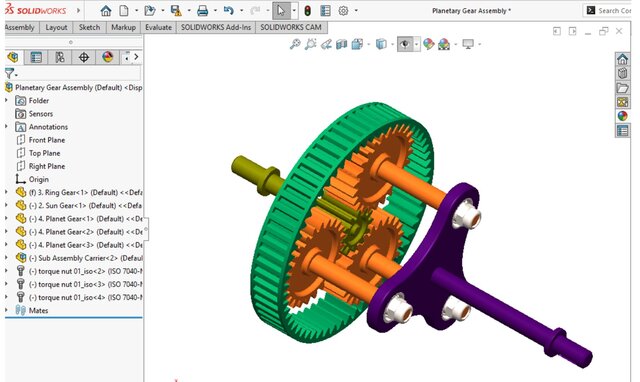Select torque nut 01_iso<3> component
The width and height of the screenshot is (640, 382).
pyautogui.click(x=78, y=284)
